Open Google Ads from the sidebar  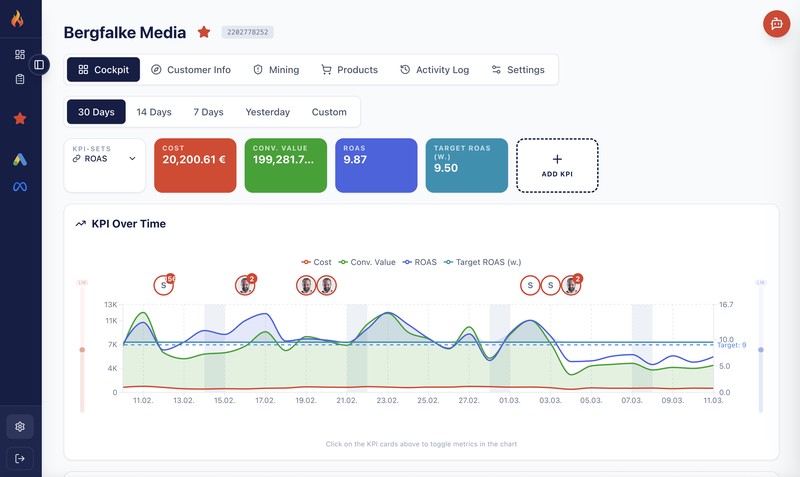(20, 159)
